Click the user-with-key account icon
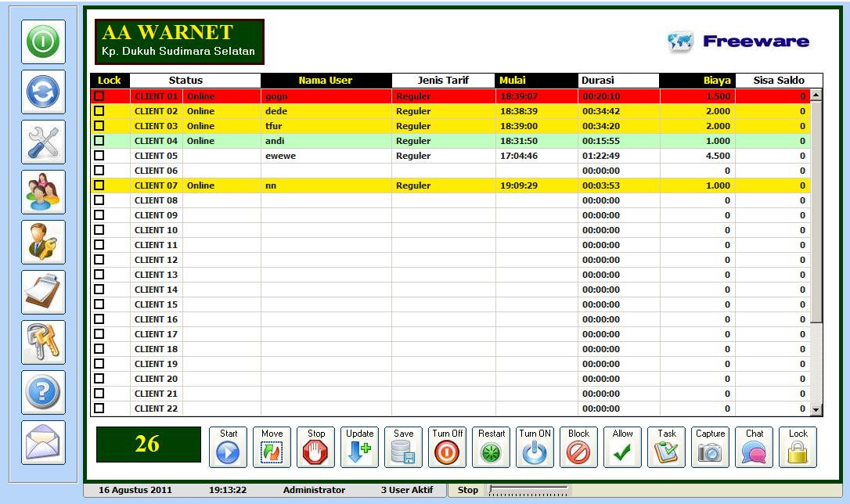Screen dimensions: 850x504 (x=42, y=242)
